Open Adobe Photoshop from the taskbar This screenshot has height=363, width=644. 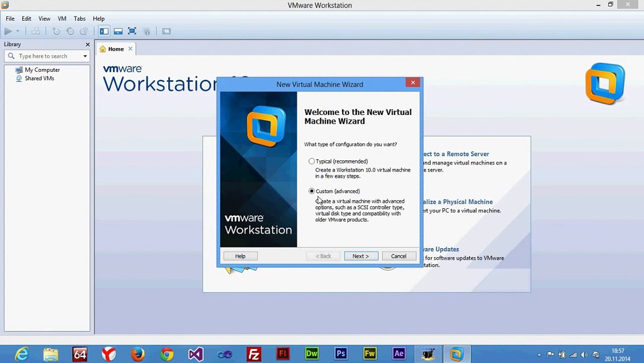[x=341, y=354]
